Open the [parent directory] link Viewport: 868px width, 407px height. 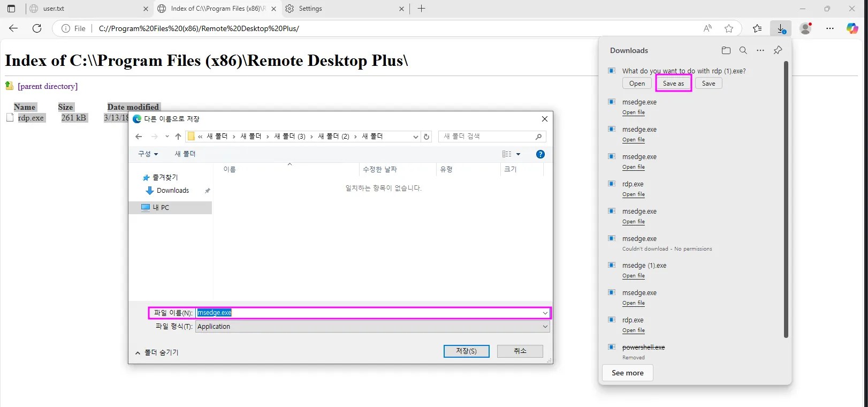tap(48, 86)
